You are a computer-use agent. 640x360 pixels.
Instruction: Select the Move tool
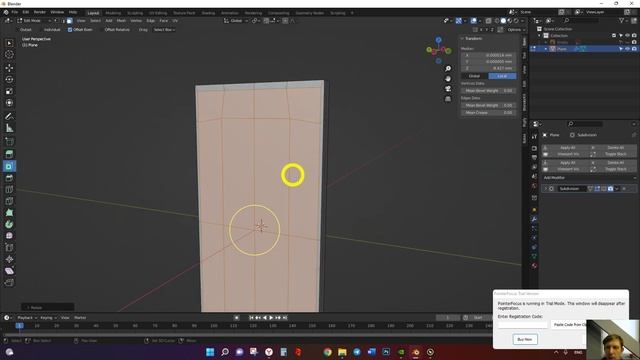9,68
